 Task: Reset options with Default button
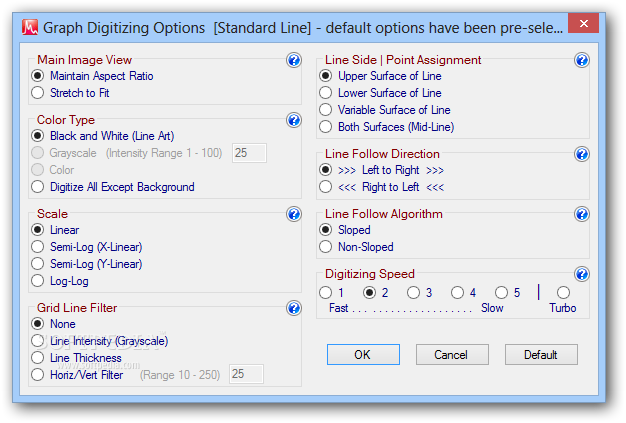point(541,354)
